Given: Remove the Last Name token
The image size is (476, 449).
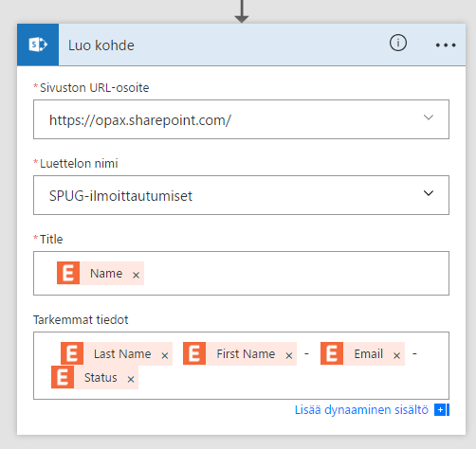Looking at the screenshot, I should click(x=165, y=356).
